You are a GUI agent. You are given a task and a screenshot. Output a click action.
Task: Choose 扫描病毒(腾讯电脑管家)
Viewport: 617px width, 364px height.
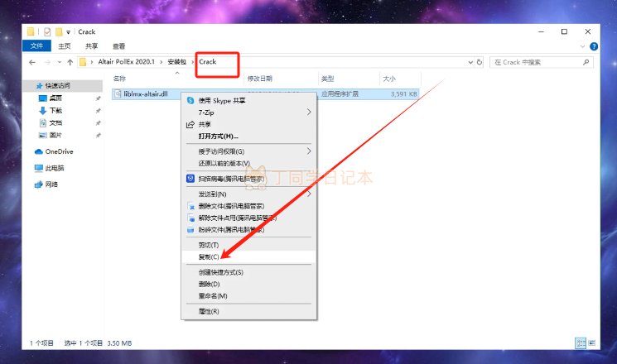pyautogui.click(x=249, y=179)
